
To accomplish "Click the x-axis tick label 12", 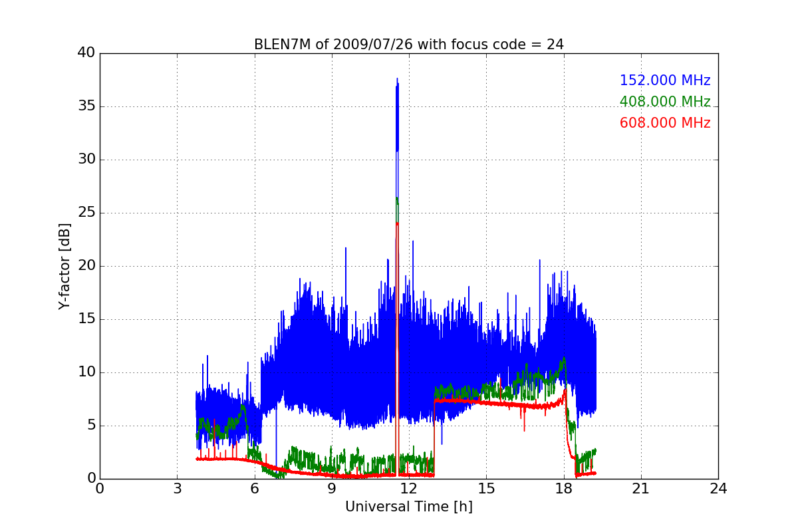I will 409,489.
